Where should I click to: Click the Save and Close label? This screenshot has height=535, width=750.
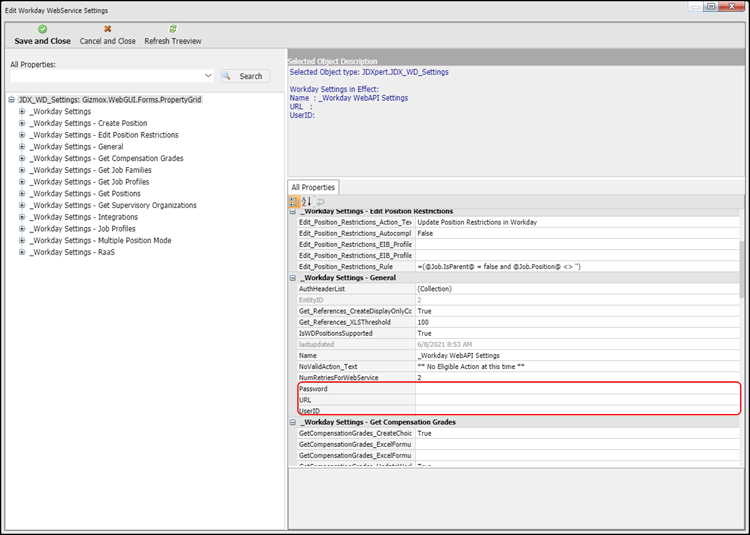pyautogui.click(x=43, y=41)
